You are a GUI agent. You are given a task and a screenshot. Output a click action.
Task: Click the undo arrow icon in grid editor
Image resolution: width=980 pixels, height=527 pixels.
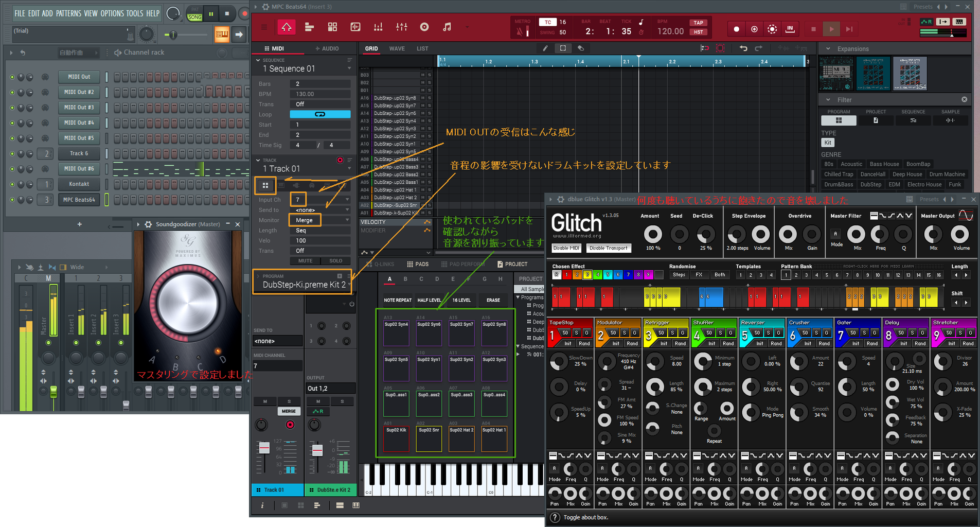(743, 48)
